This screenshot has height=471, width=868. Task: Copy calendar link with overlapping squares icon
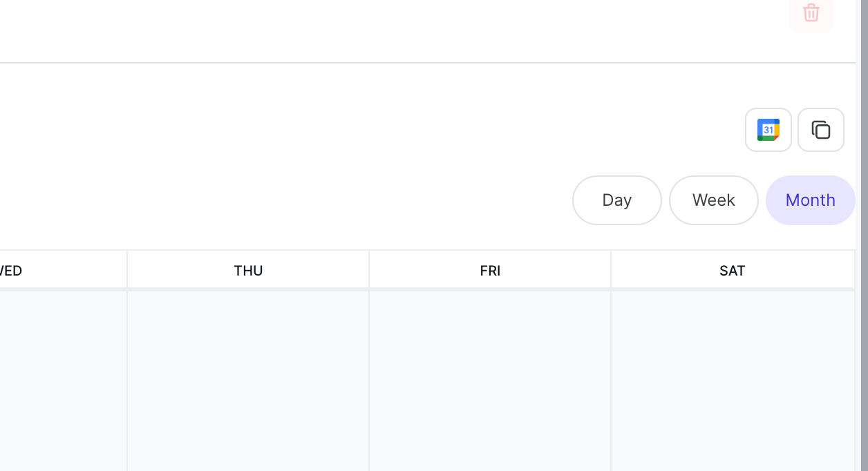821,130
